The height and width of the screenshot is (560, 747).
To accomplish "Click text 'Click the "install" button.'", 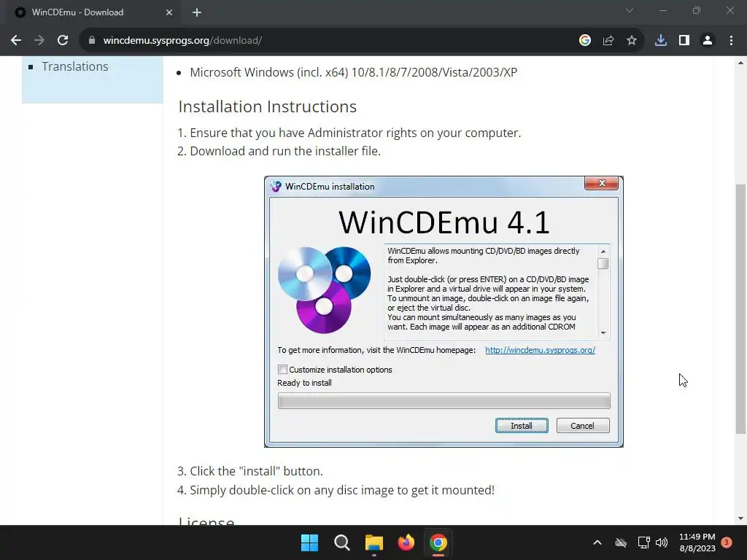I will [x=256, y=471].
